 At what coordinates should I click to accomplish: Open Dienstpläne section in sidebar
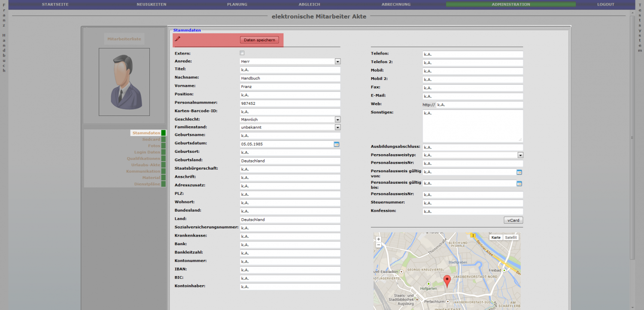click(x=147, y=184)
